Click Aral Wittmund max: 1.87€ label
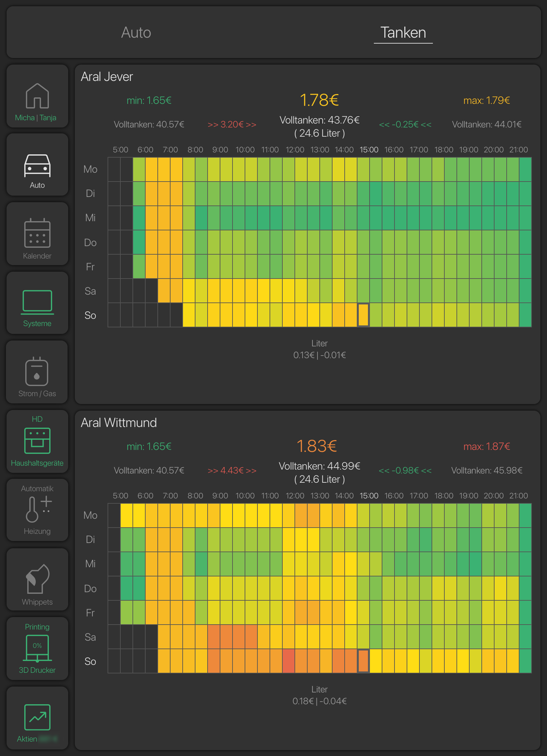The image size is (547, 756). [x=487, y=446]
